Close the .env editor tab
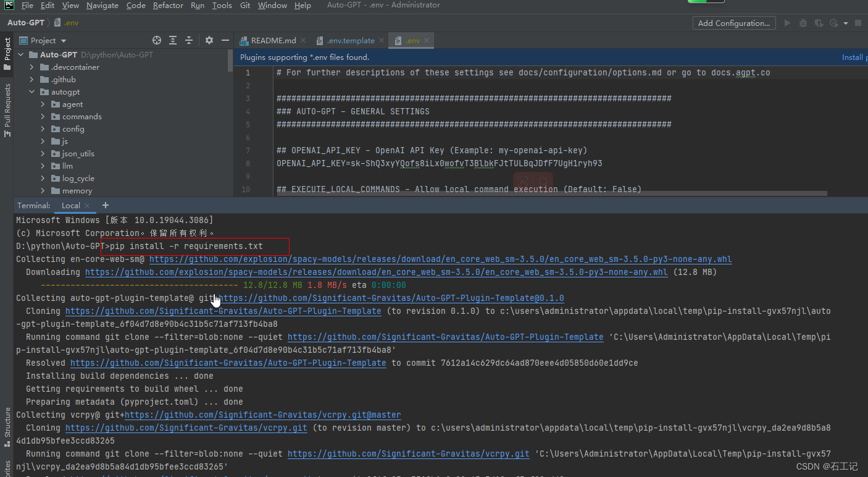Screen dimensions: 868x477 427,40
